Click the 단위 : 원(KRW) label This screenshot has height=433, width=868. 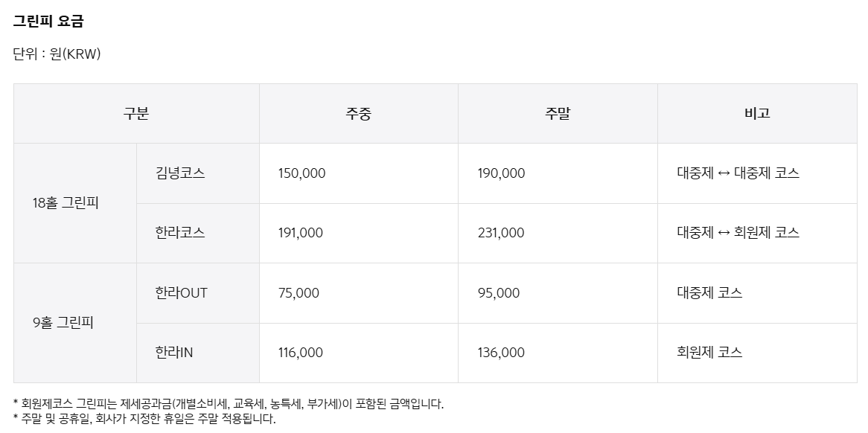pyautogui.click(x=57, y=54)
